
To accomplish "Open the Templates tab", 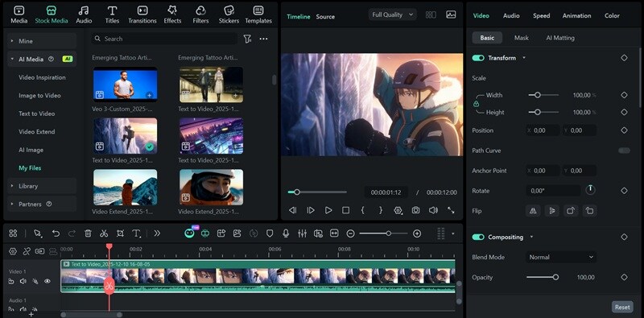I will 258,14.
